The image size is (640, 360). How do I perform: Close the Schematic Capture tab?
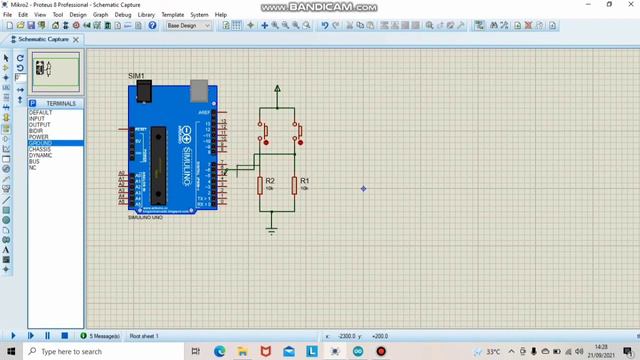pos(76,40)
